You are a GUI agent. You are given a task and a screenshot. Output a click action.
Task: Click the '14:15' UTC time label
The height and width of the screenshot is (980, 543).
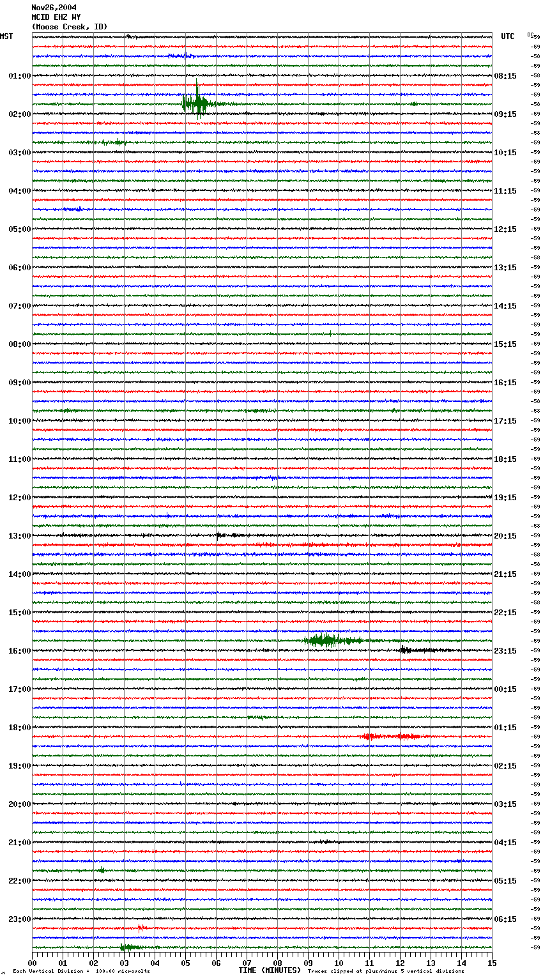coord(505,306)
